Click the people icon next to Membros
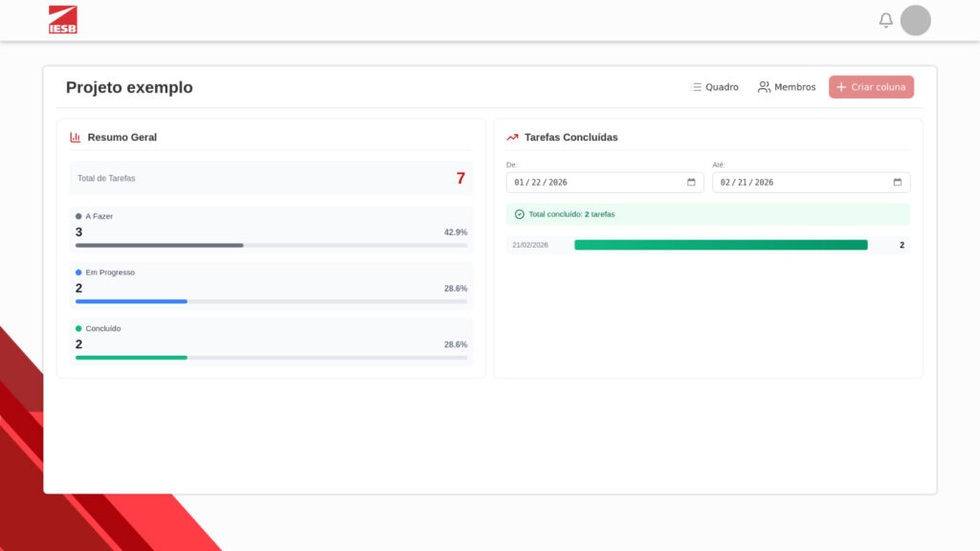 coord(764,87)
